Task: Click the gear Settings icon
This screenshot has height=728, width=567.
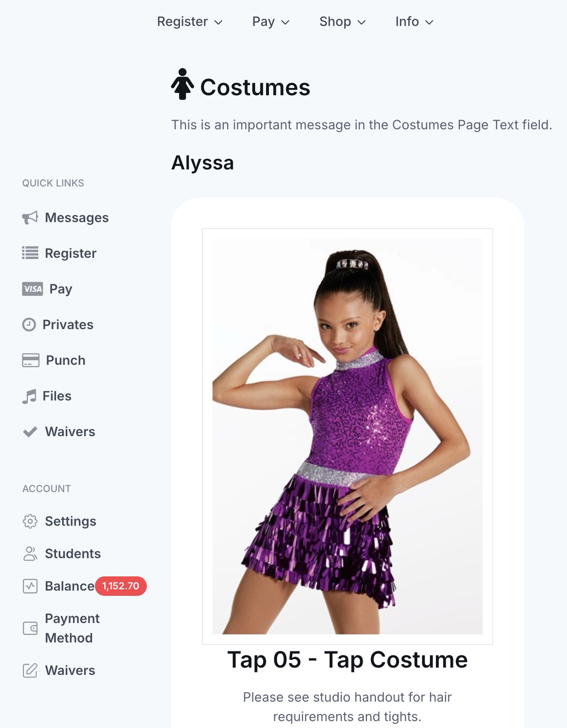Action: point(30,521)
